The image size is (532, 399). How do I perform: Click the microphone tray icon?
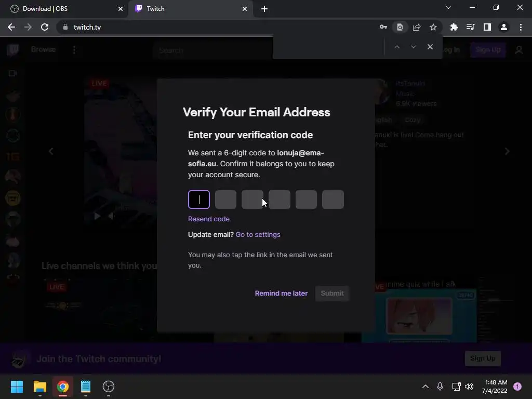[x=440, y=387]
